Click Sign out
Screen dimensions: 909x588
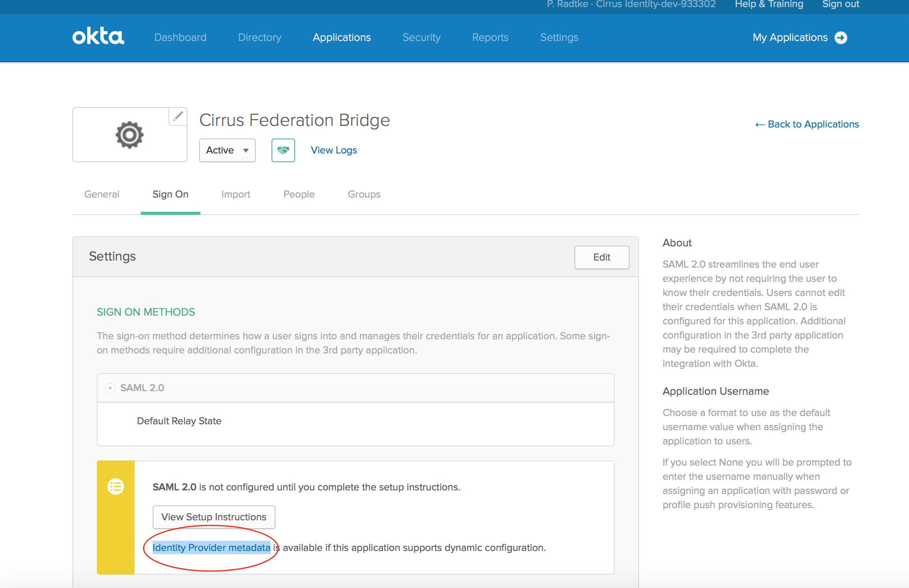click(841, 4)
